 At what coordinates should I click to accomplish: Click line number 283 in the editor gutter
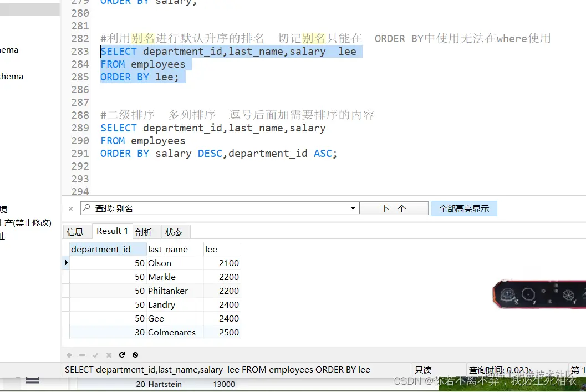(80, 52)
